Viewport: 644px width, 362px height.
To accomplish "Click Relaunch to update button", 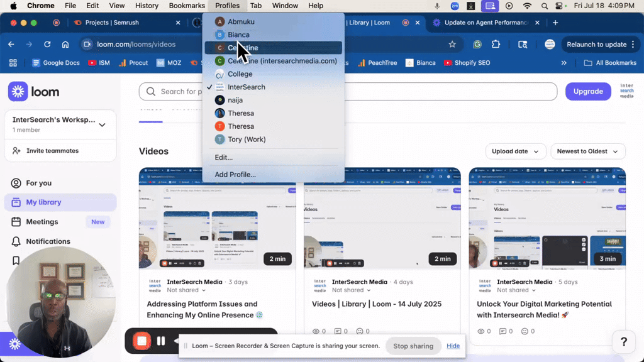I will pyautogui.click(x=596, y=45).
